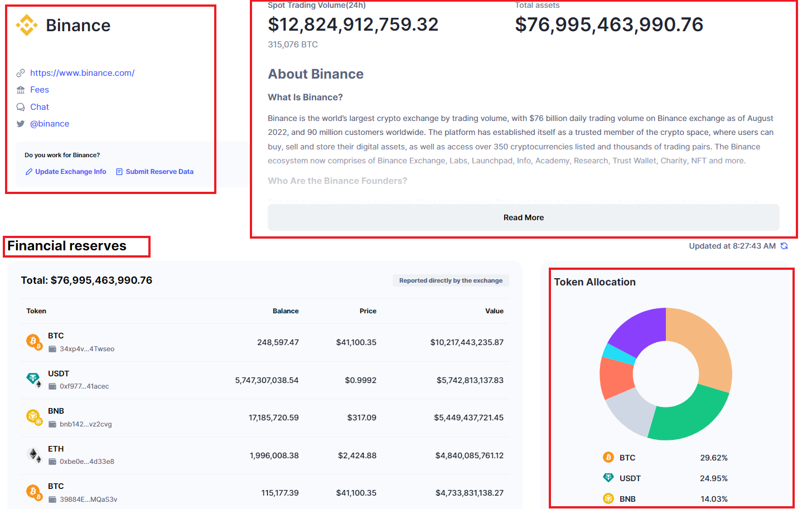This screenshot has height=509, width=812.
Task: Click the spot trading volume $12,824,912,759.32
Action: click(353, 25)
